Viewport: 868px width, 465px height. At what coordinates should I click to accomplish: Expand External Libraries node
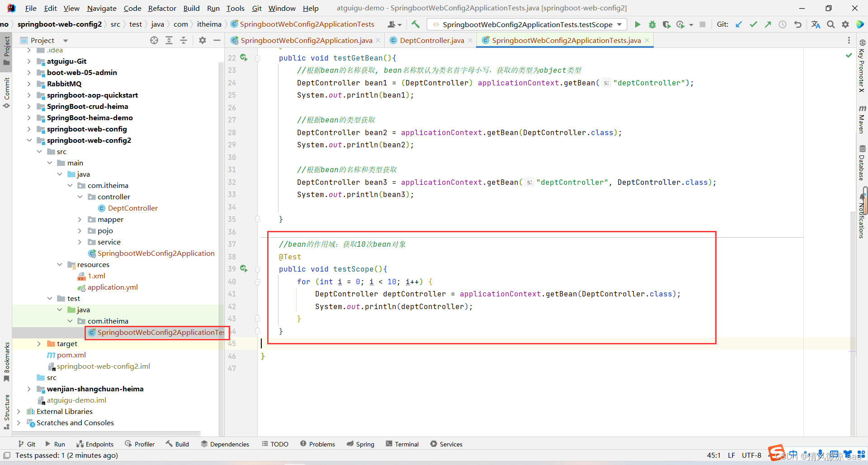19,411
